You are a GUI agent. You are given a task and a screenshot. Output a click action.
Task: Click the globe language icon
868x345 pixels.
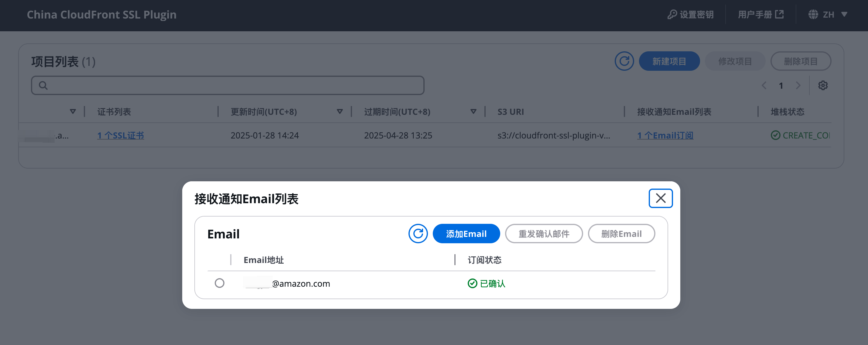[x=813, y=15]
